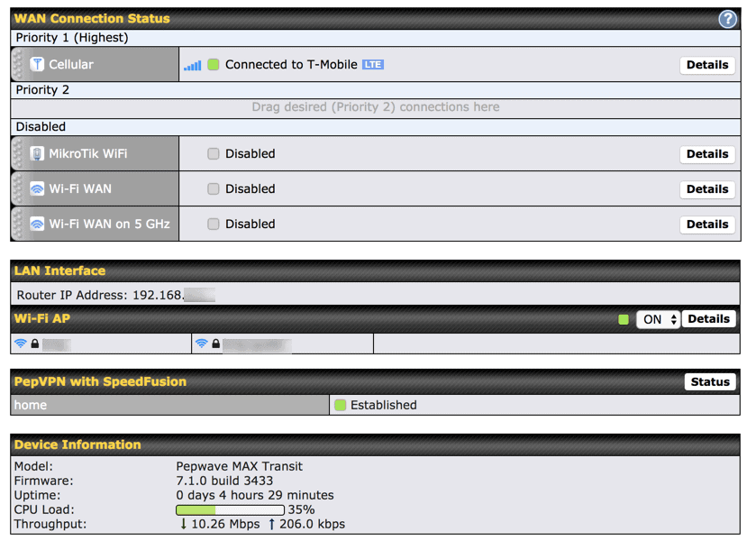
Task: Click the MikroTik WiFi drag handle
Action: tap(18, 153)
